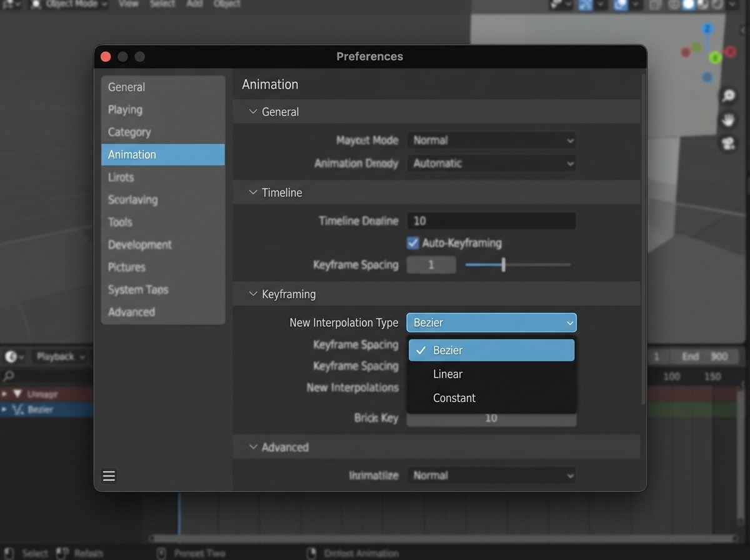Toggle the camera view icon in viewport
This screenshot has width=750, height=560.
point(728,143)
